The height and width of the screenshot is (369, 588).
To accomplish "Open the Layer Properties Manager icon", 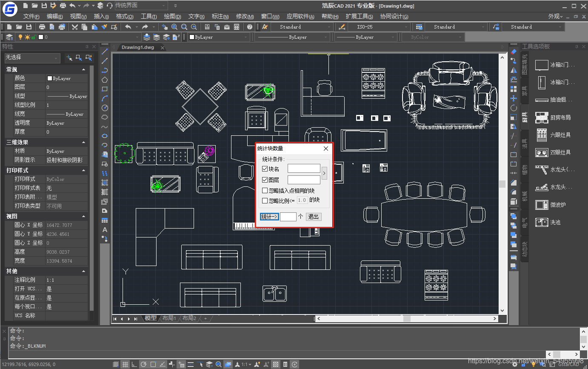I will [x=9, y=37].
